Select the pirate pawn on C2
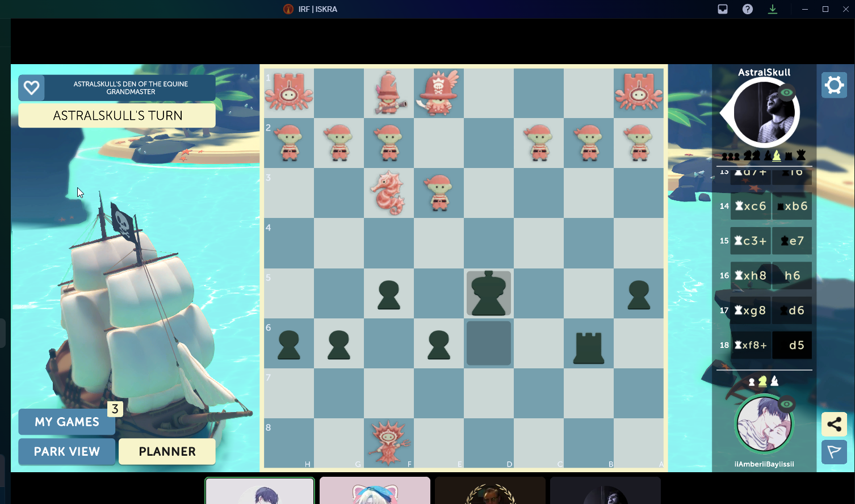Image resolution: width=855 pixels, height=504 pixels. tap(539, 143)
